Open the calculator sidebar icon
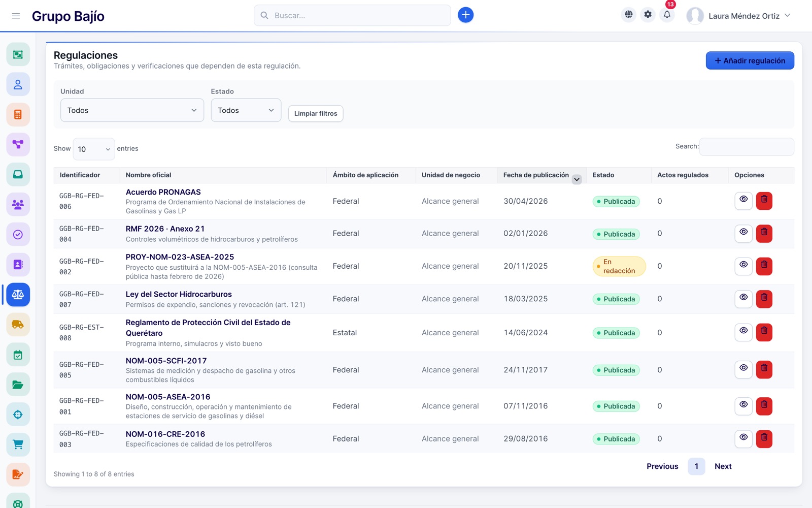 [x=18, y=114]
